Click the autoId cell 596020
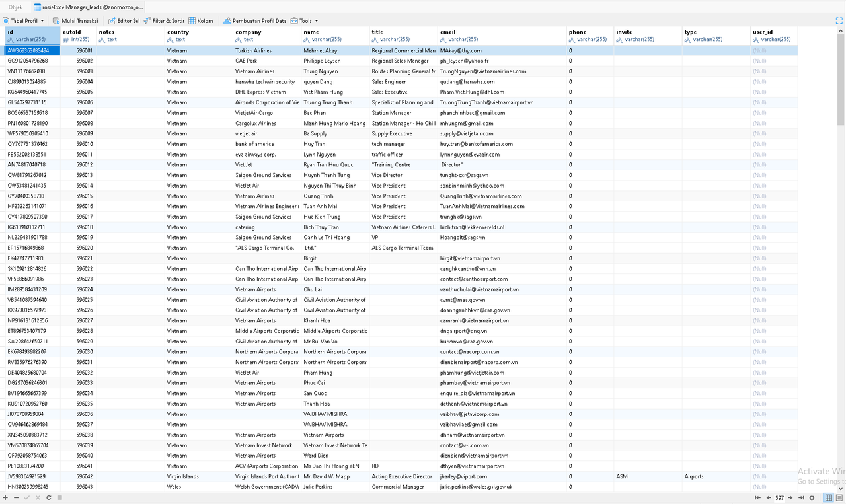This screenshot has height=504, width=846. click(x=78, y=248)
